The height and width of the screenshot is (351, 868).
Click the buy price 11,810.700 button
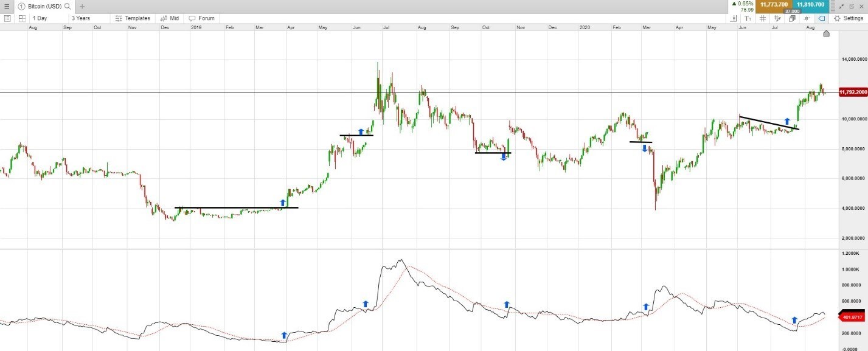click(809, 5)
